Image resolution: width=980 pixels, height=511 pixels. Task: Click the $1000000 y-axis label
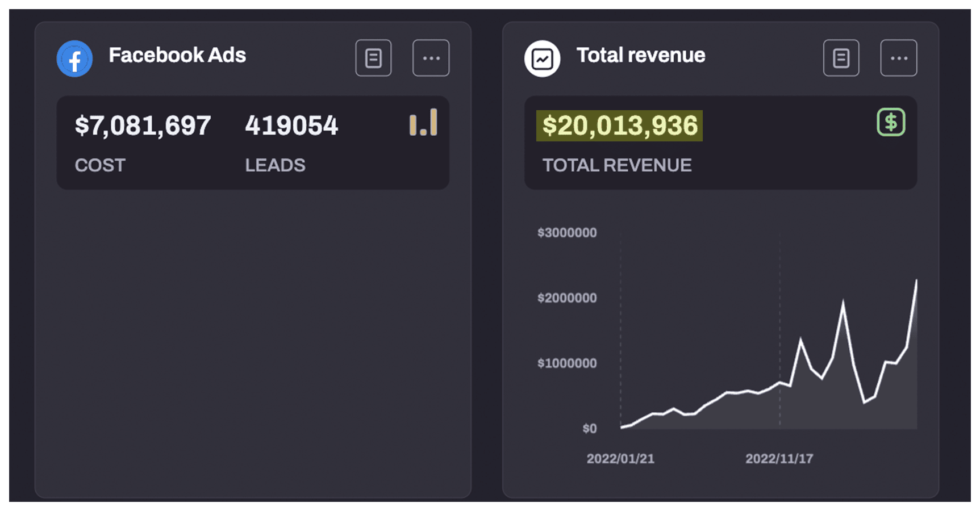[x=567, y=363]
